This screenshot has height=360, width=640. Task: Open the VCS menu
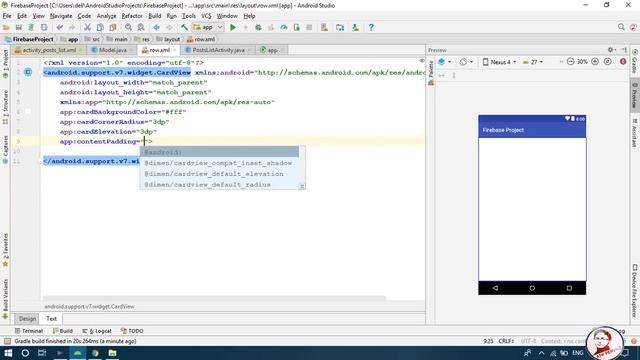pos(206,16)
